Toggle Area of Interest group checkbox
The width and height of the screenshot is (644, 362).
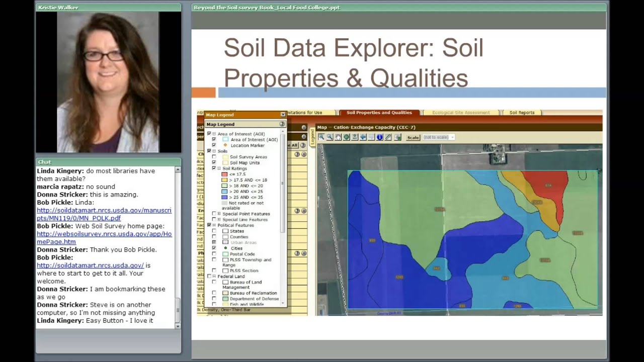tap(209, 134)
